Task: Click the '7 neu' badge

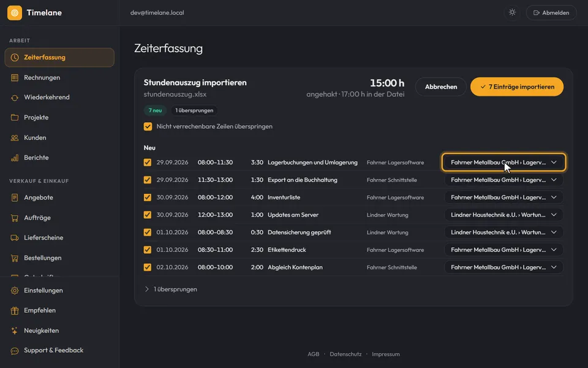Action: click(x=155, y=110)
